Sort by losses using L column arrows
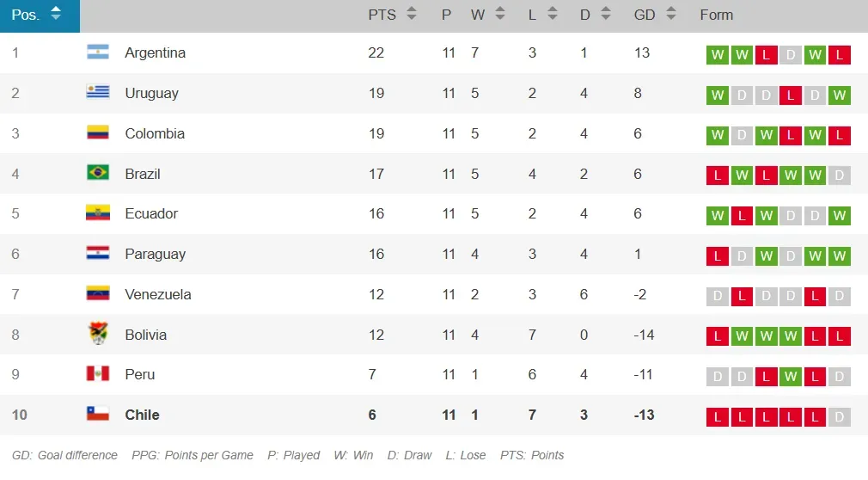The width and height of the screenshot is (868, 480). (552, 15)
